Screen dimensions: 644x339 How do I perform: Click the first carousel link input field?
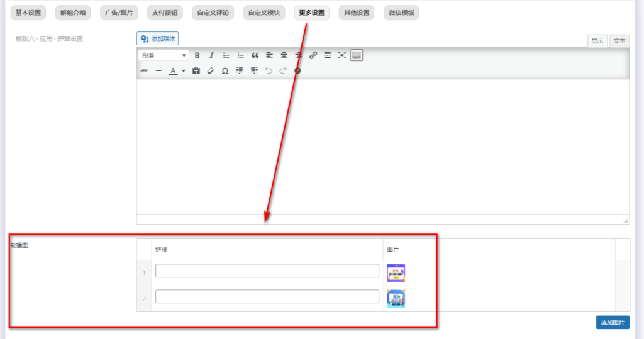(x=267, y=271)
